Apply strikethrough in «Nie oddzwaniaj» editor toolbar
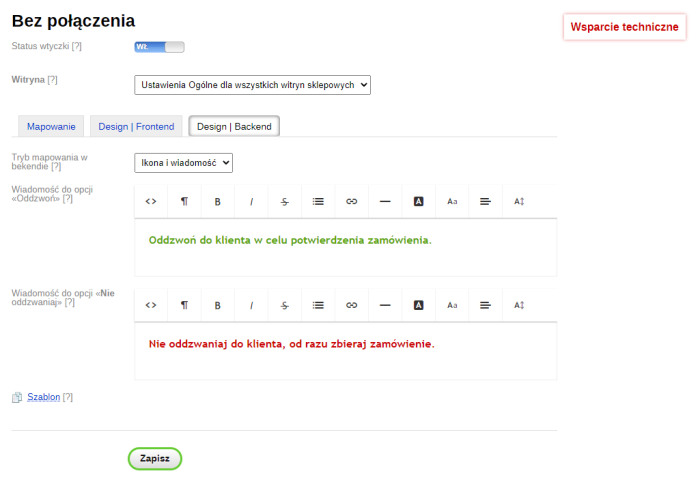 [284, 305]
